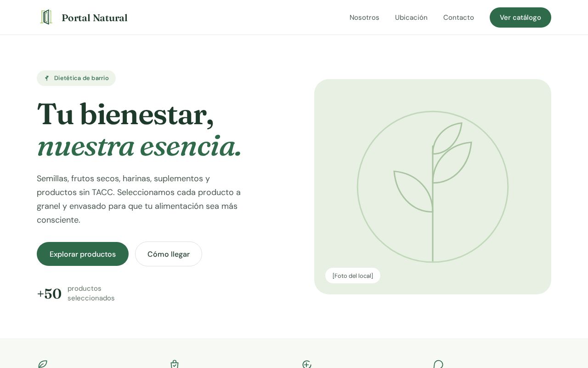Click the paragraph starting "Semillas, frutos secos"
The image size is (588, 368).
tap(139, 199)
